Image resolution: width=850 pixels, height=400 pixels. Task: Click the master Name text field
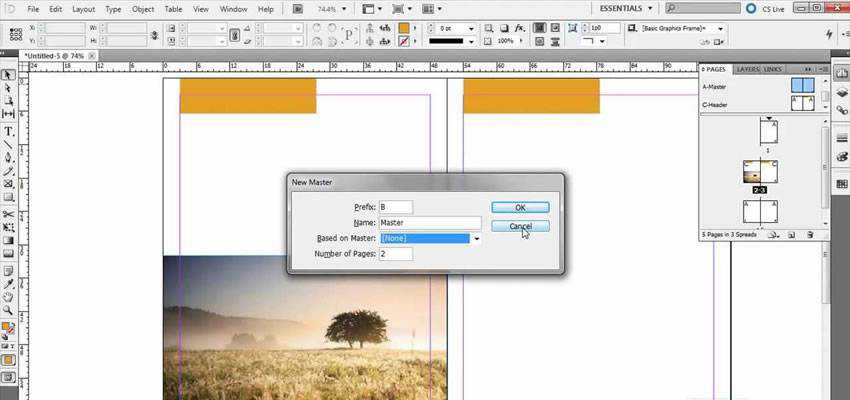(430, 223)
